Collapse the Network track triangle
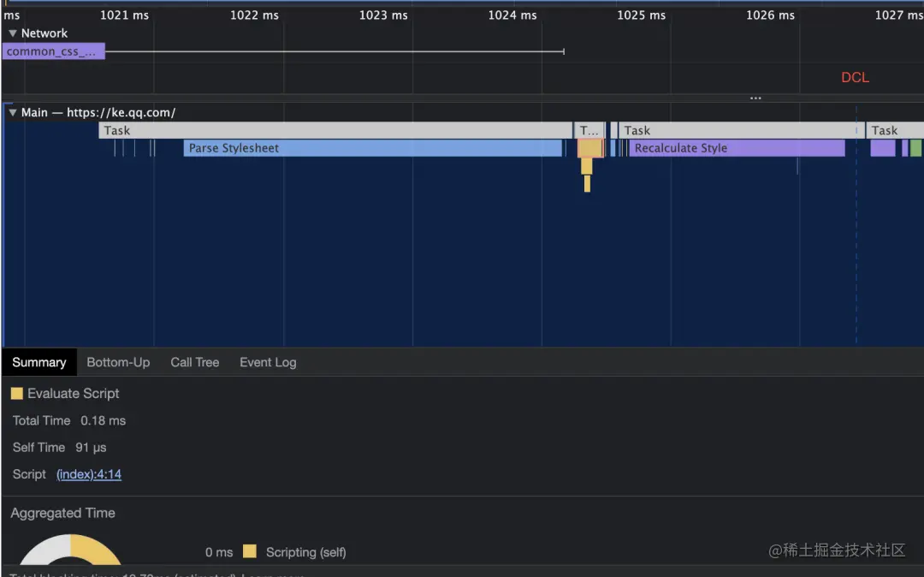The height and width of the screenshot is (577, 924). 12,33
